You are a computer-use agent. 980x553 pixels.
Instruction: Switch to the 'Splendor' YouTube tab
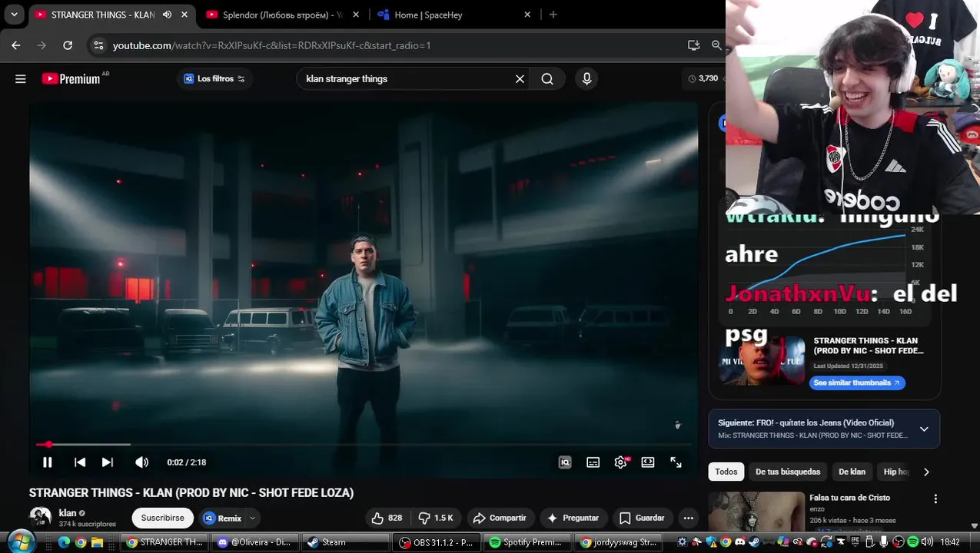coord(282,15)
